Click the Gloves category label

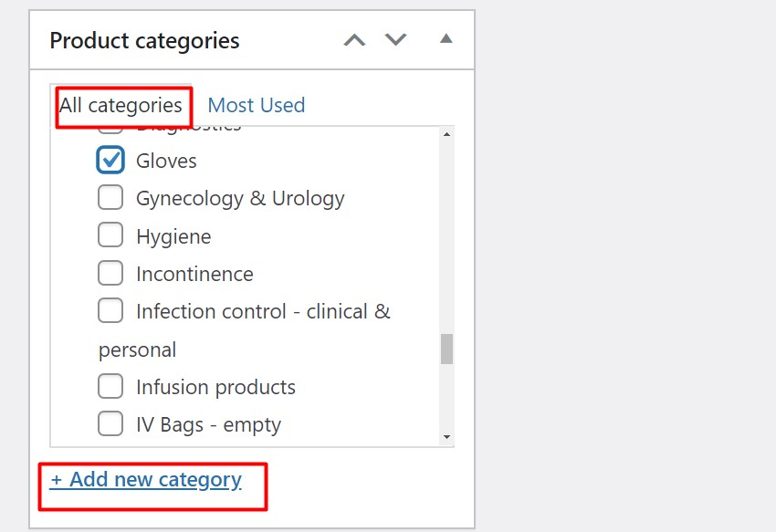tap(166, 162)
